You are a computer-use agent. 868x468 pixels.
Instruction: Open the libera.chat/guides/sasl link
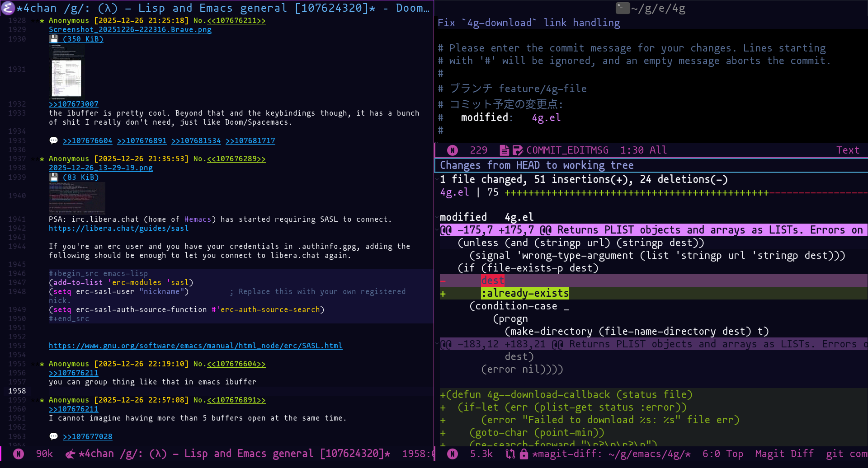pyautogui.click(x=119, y=229)
